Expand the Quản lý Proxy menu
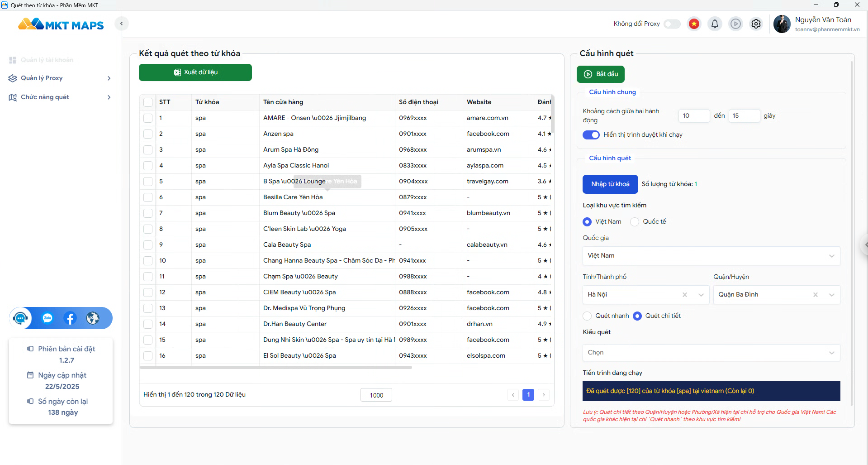868x465 pixels. (60, 78)
